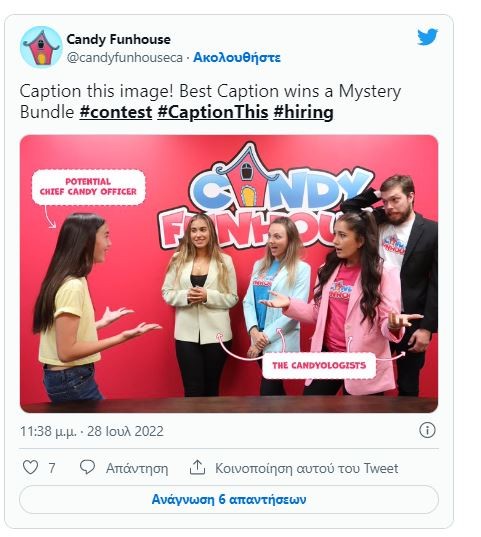Click the Απάντηση reply label
The width and height of the screenshot is (481, 537).
click(x=137, y=468)
